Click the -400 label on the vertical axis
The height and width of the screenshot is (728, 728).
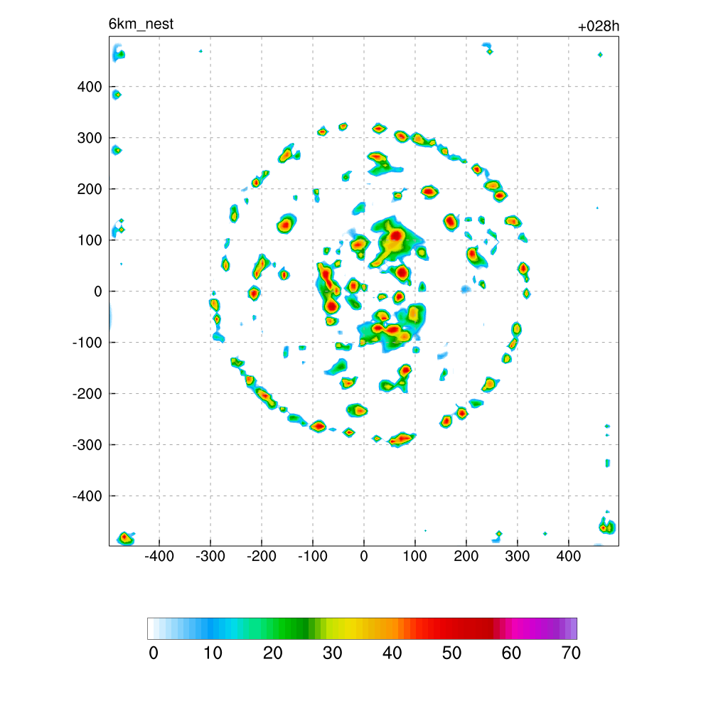click(87, 496)
